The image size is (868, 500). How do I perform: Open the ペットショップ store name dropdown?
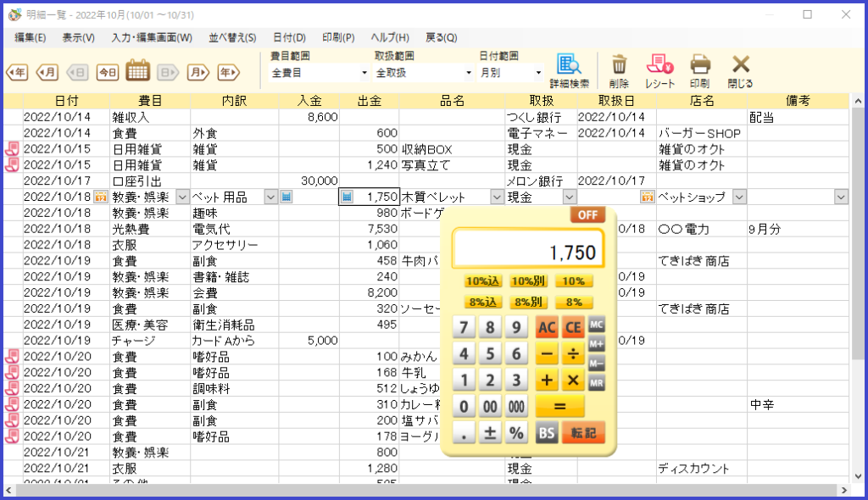(741, 196)
